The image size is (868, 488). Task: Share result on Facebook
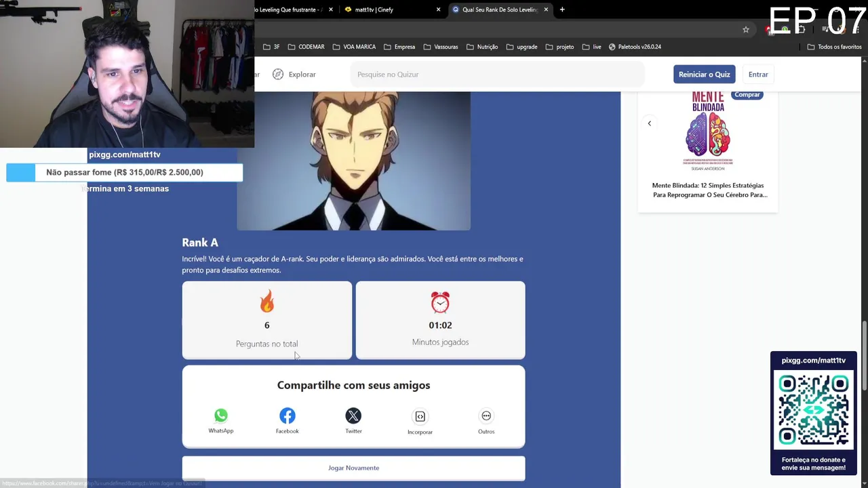coord(288,420)
